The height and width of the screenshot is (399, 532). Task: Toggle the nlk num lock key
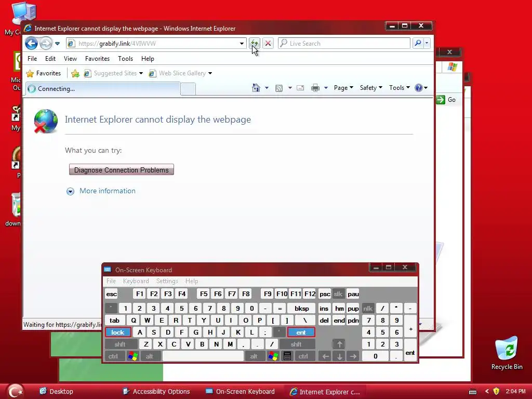368,309
